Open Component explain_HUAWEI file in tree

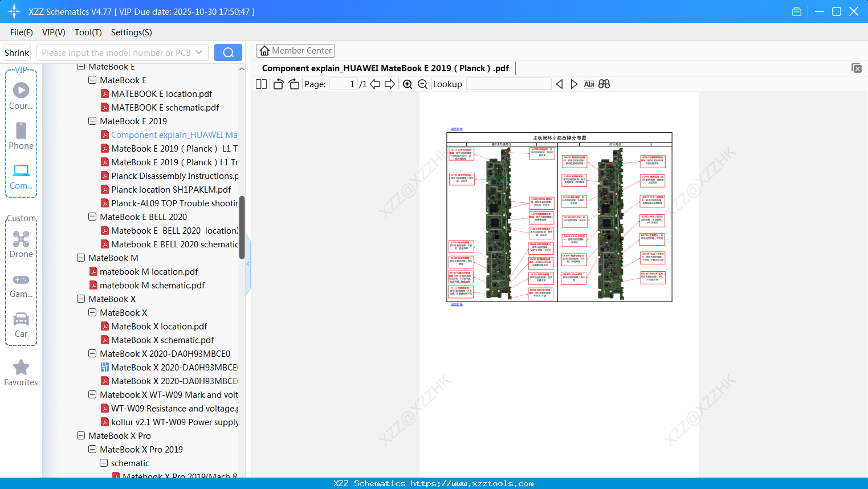click(174, 135)
